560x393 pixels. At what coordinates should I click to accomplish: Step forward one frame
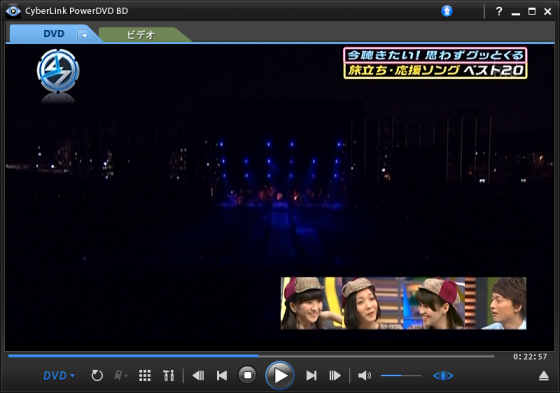(x=335, y=375)
